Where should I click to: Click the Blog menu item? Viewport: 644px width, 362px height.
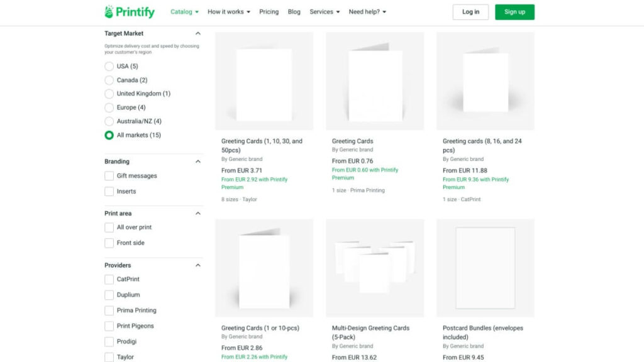[x=294, y=11]
